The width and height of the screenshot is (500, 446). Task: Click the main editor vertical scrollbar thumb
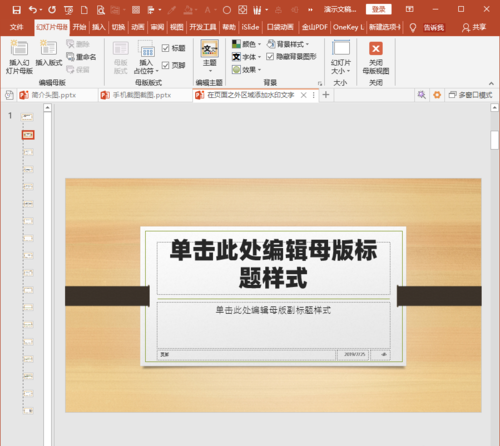click(494, 140)
